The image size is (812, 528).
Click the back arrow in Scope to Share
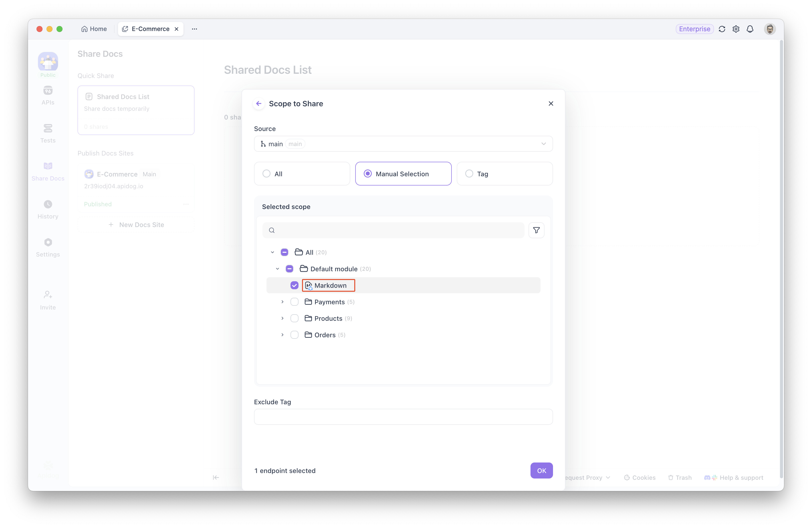258,104
